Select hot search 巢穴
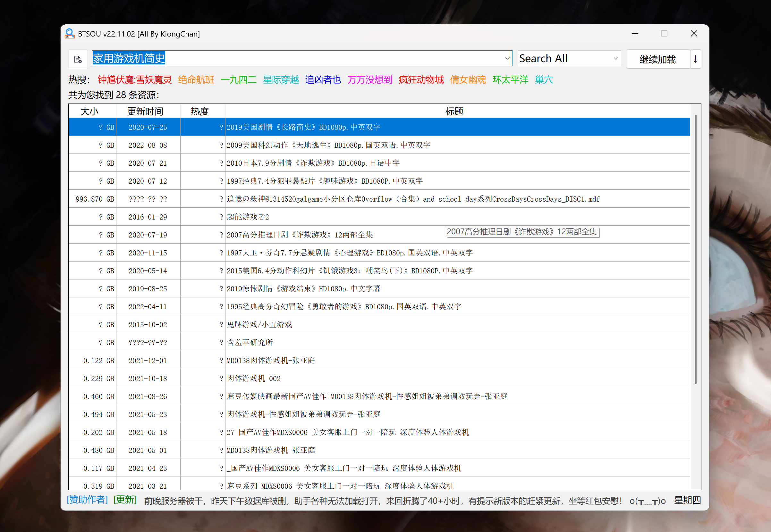 click(x=544, y=80)
